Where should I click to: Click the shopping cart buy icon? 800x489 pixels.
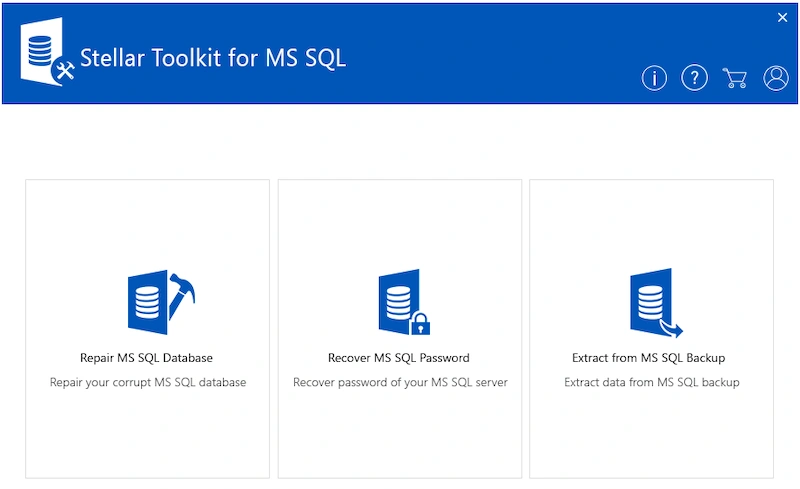[735, 78]
